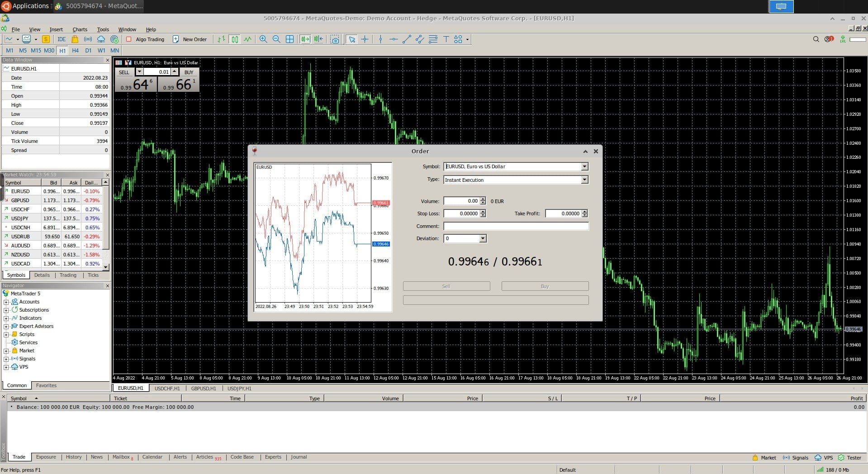The height and width of the screenshot is (474, 868).
Task: Zoom out of the chart
Action: click(276, 39)
